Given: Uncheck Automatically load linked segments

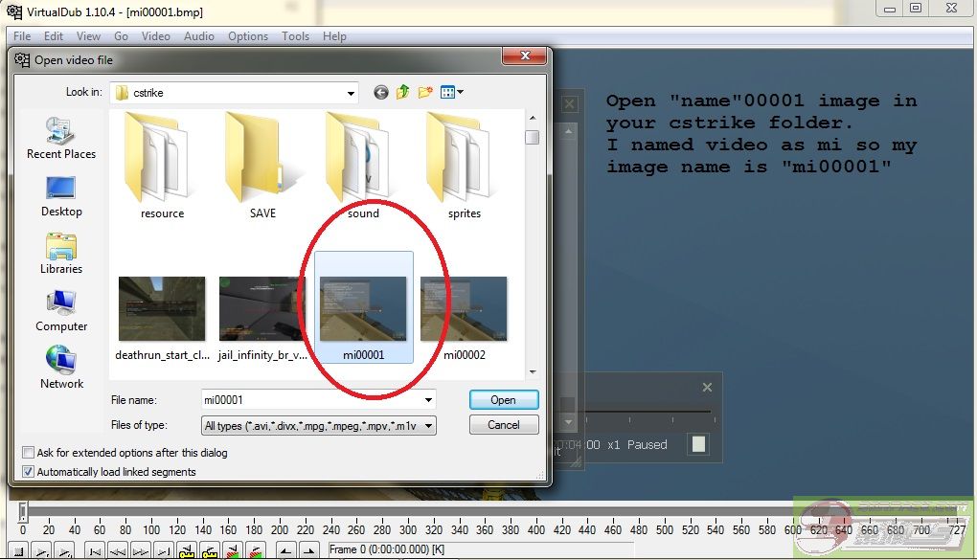Looking at the screenshot, I should tap(28, 472).
